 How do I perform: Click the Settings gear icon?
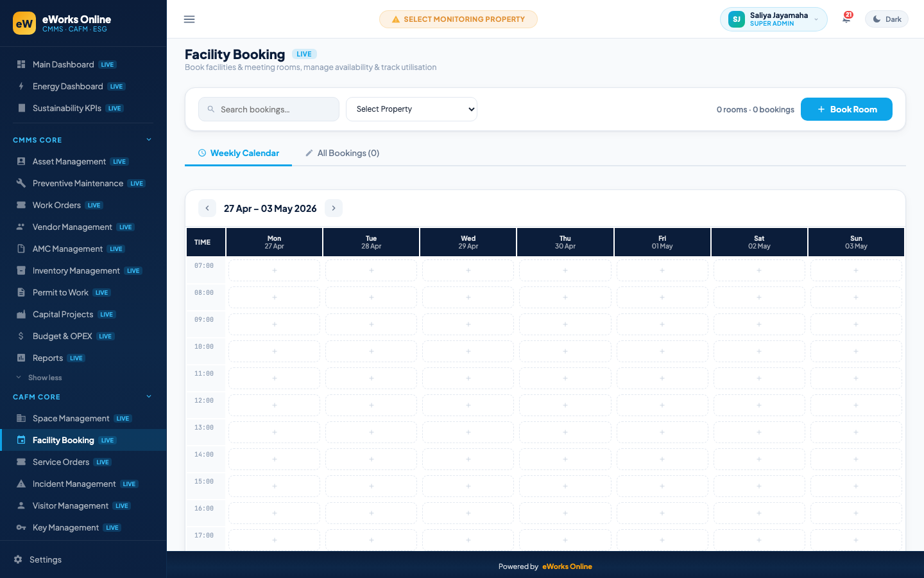[x=18, y=559]
